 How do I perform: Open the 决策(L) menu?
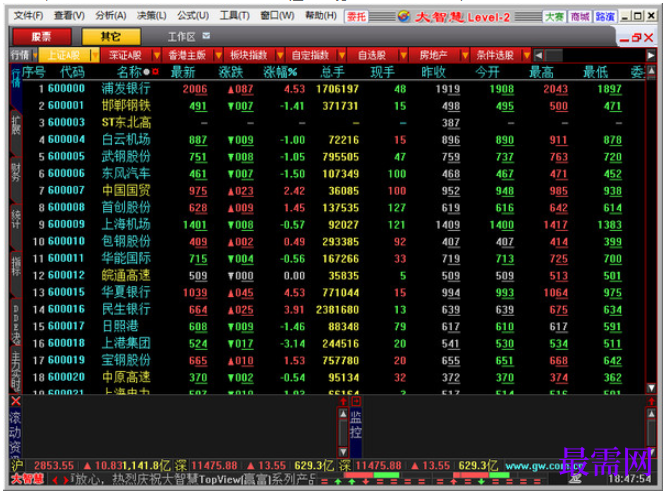tap(151, 16)
